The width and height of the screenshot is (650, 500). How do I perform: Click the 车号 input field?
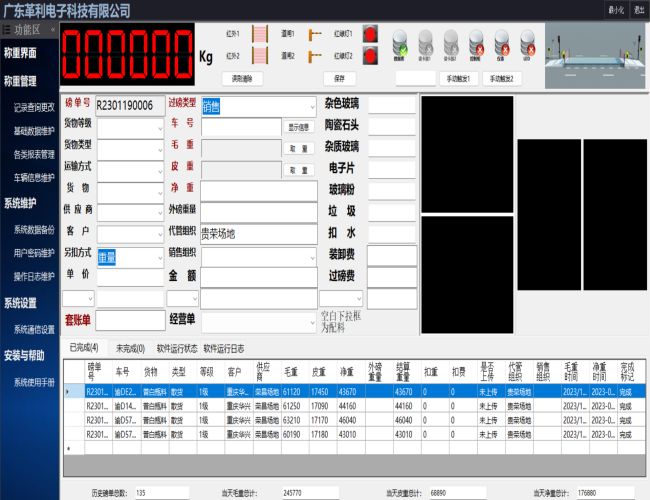tap(241, 127)
